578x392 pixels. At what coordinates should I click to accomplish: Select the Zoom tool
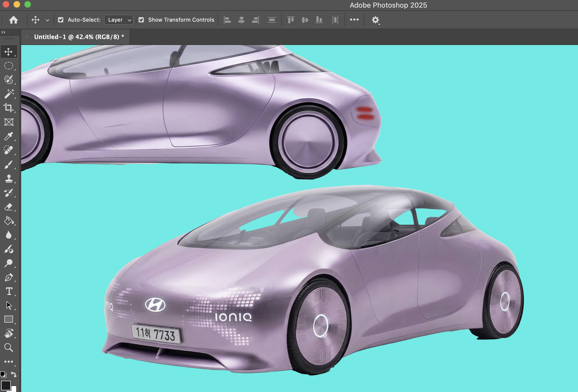8,348
